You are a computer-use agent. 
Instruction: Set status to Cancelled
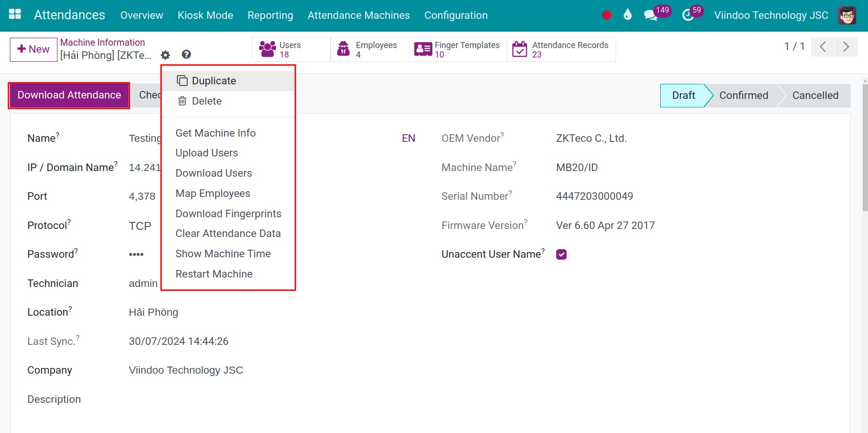pos(815,96)
